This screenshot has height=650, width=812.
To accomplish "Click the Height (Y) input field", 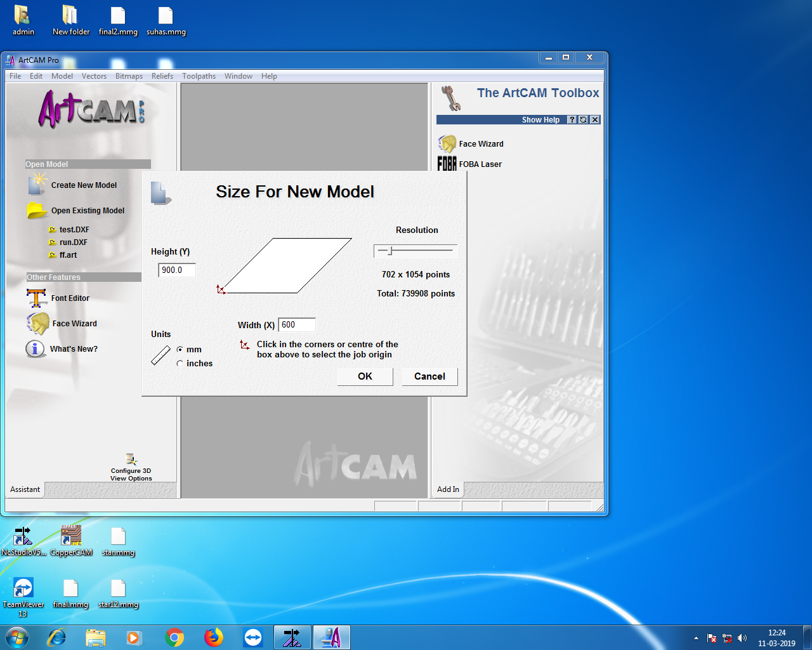I will pos(177,270).
